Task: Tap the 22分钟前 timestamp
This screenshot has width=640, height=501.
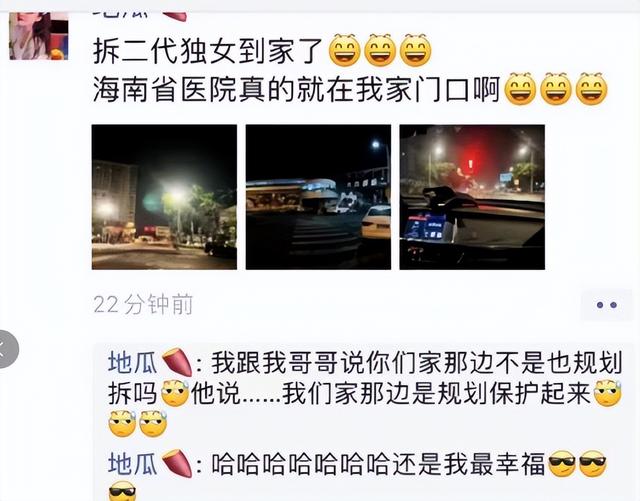Action: click(143, 305)
